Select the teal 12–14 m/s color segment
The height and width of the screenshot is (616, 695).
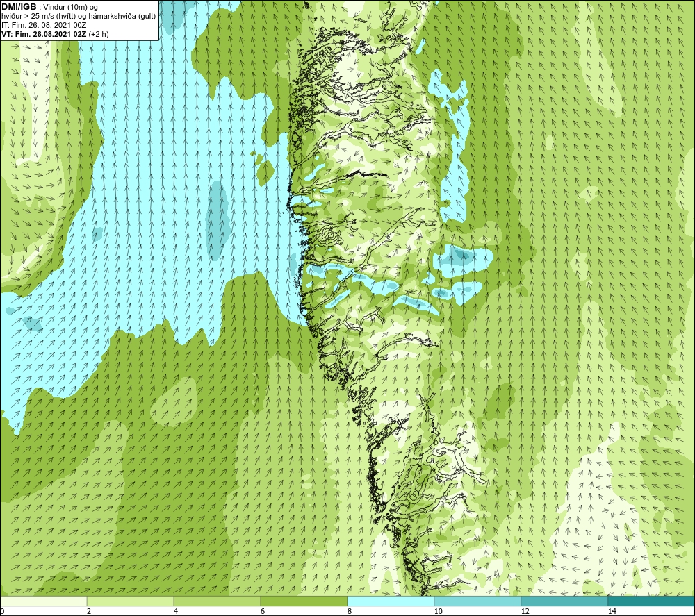coord(564,601)
